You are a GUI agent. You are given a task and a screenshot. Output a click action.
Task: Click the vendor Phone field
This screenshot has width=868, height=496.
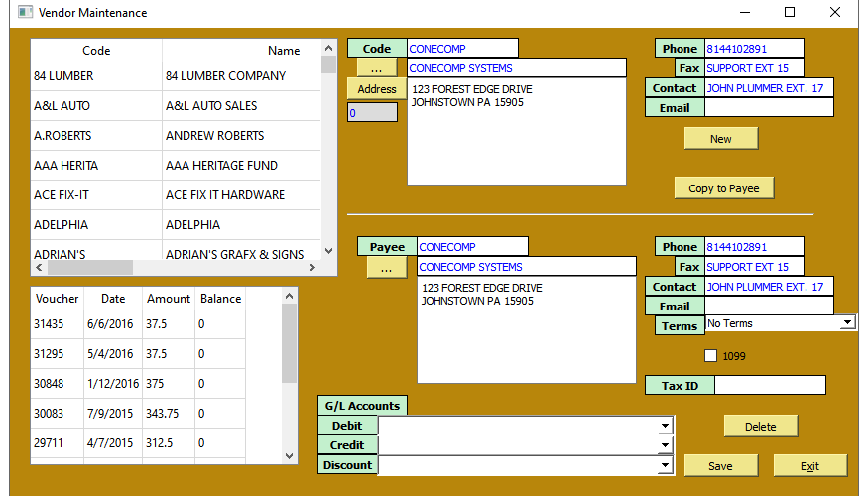pos(754,49)
